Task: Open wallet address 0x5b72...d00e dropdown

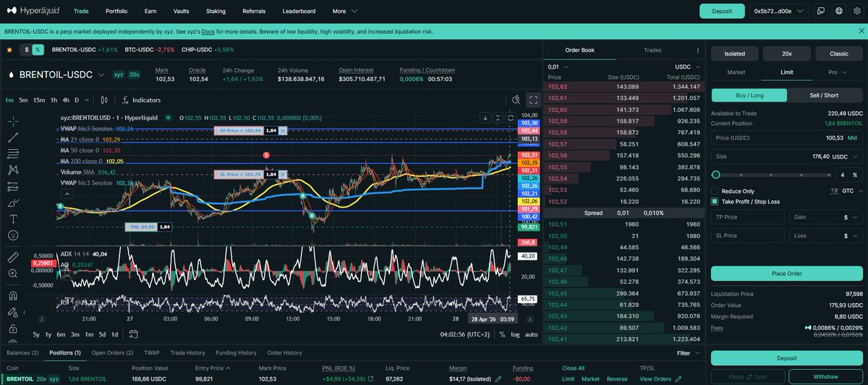Action: click(778, 11)
